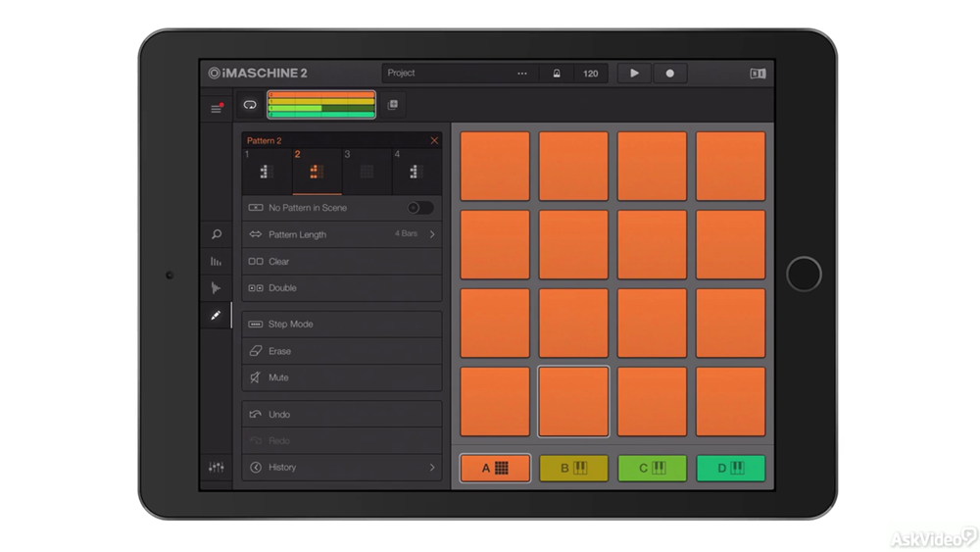Tap the highlighted pad in bottom row
This screenshot has height=552, width=980.
pyautogui.click(x=573, y=401)
